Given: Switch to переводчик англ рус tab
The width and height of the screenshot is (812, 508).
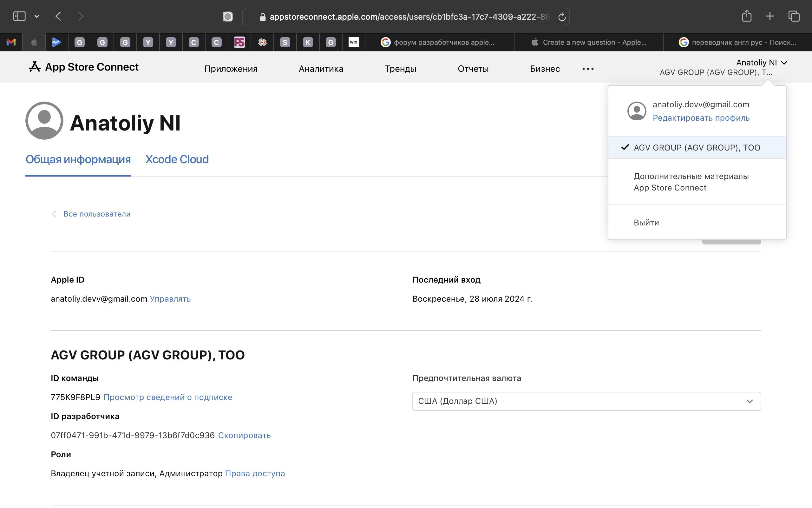Looking at the screenshot, I should click(x=737, y=42).
